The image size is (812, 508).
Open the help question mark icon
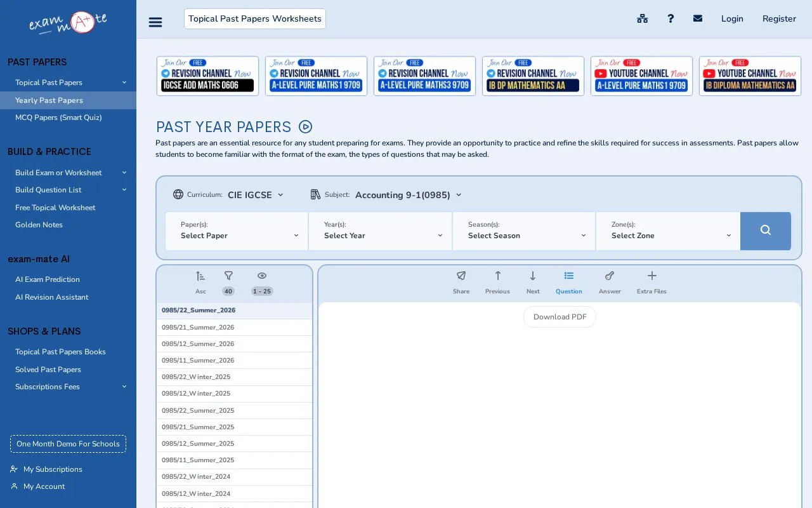click(671, 18)
